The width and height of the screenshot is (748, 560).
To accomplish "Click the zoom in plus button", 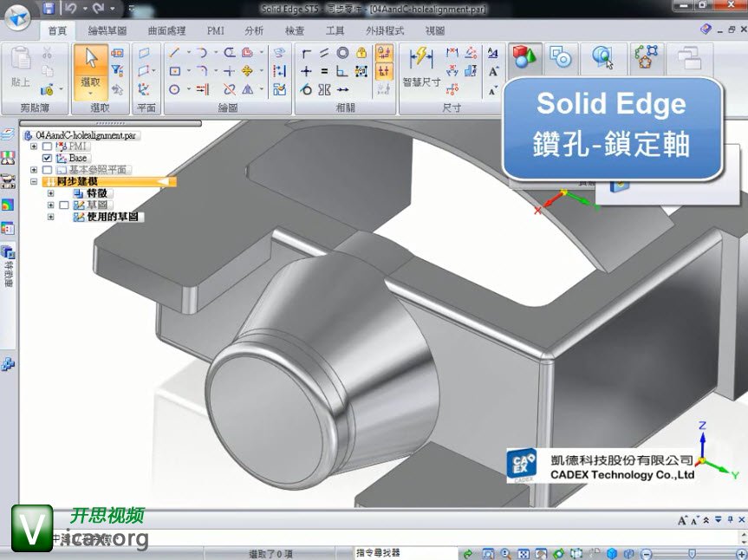I will [x=741, y=554].
